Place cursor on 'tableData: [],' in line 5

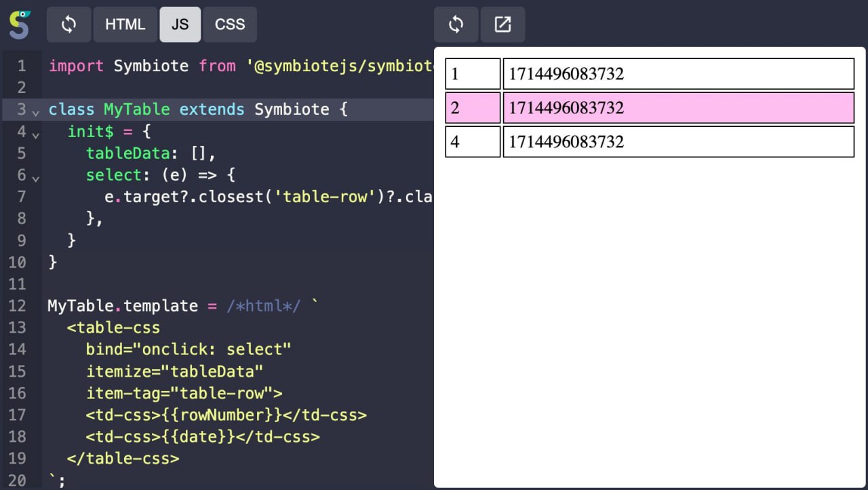coord(151,153)
